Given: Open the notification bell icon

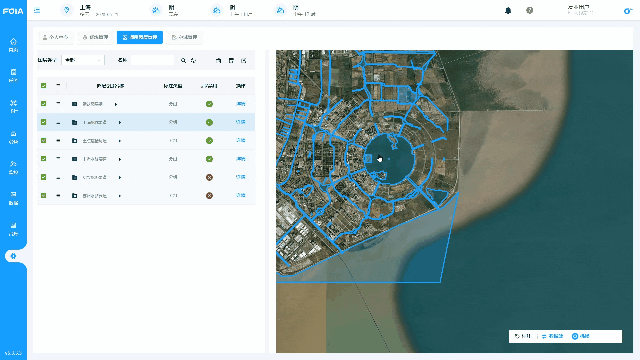Looking at the screenshot, I should [x=508, y=11].
